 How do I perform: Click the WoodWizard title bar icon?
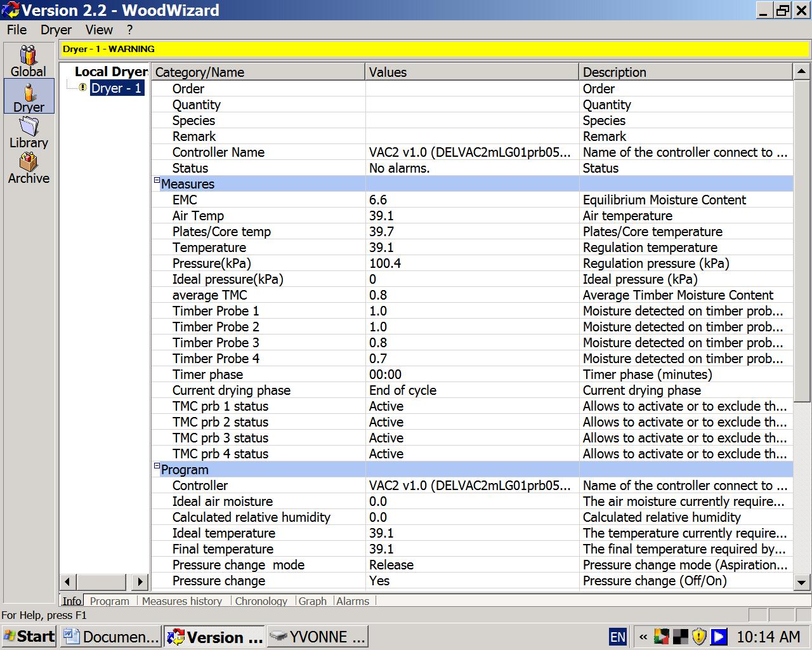[11, 10]
